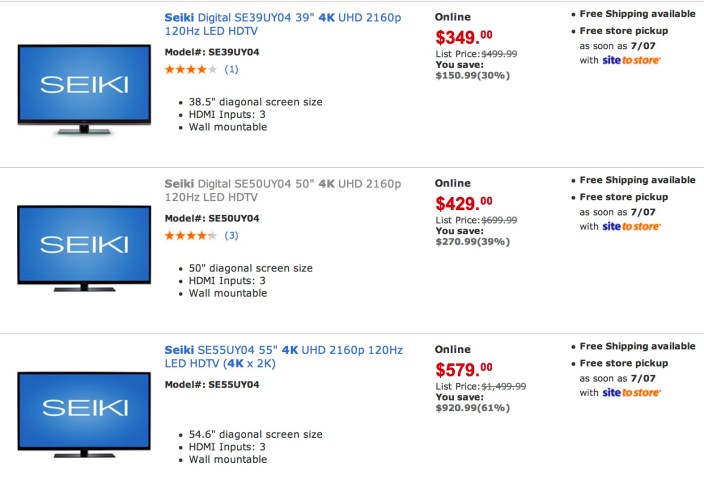The width and height of the screenshot is (704, 479).
Task: Open the (1) review count link
Action: pyautogui.click(x=231, y=69)
